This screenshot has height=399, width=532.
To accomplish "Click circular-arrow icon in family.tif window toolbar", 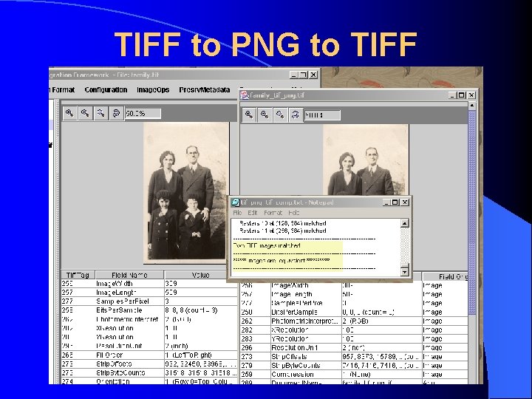I will coord(117,113).
